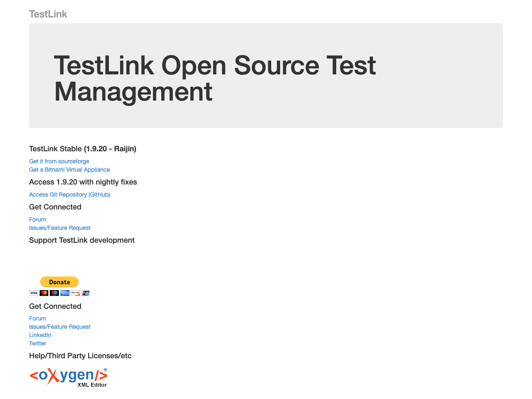
Task: Open the 'Get it from sourceforge' link
Action: click(59, 161)
